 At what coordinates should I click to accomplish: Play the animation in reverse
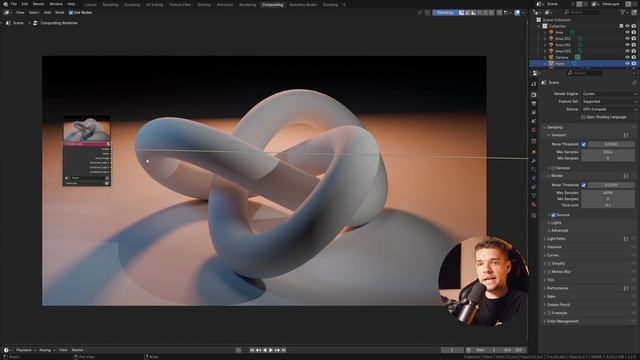point(264,350)
